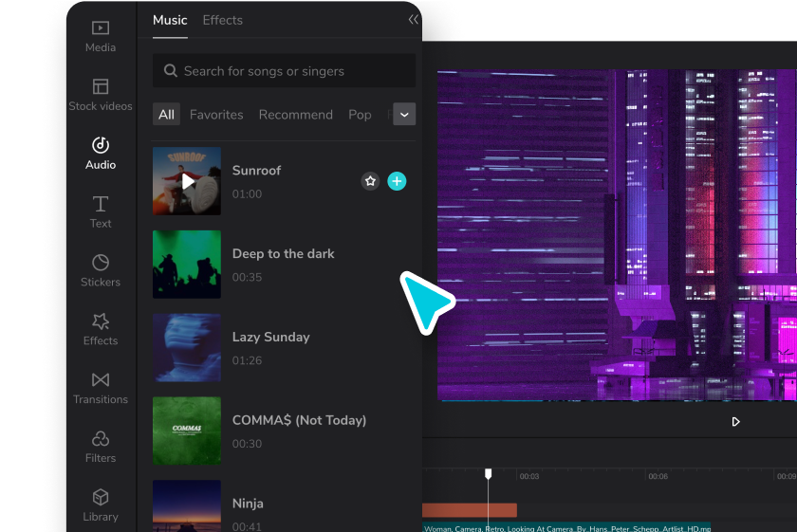The image size is (797, 532).
Task: Click the video preview canvas
Action: pos(617,235)
